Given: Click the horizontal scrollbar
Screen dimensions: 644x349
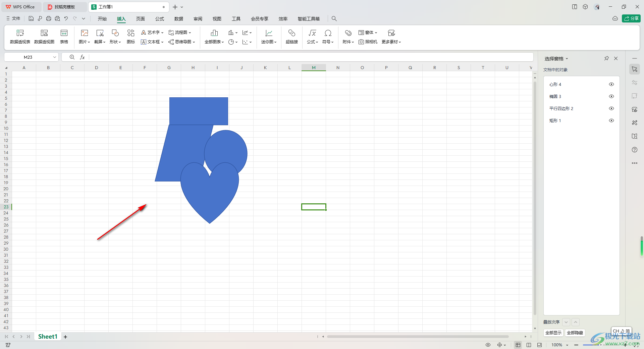Looking at the screenshot, I should tap(418, 337).
